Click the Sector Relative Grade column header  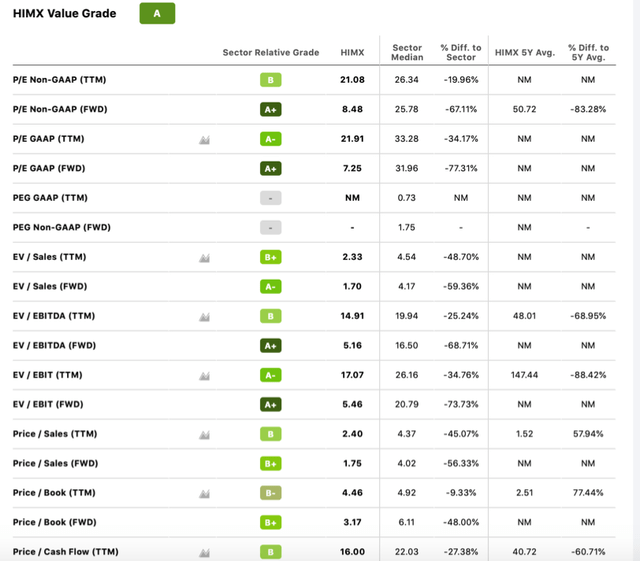pos(271,53)
